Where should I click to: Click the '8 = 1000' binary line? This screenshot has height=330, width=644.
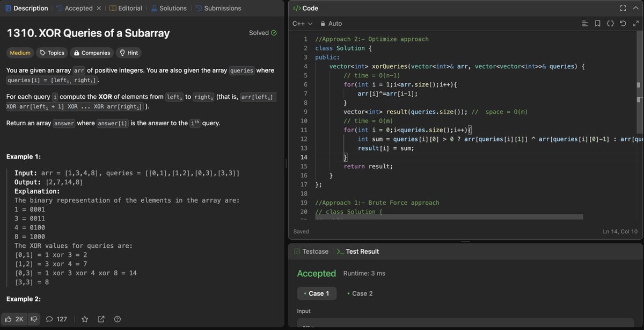tap(30, 236)
